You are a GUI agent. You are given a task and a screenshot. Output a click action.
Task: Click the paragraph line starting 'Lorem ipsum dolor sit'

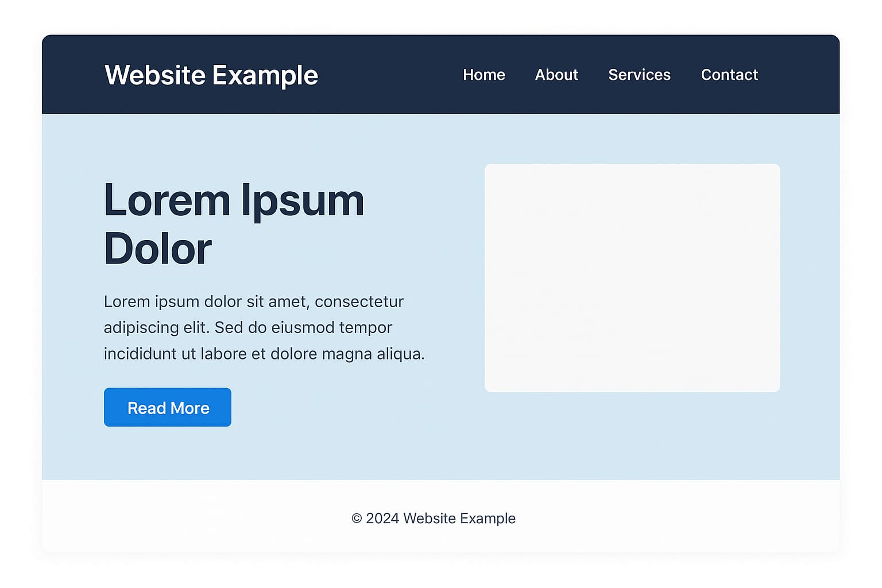click(x=253, y=301)
